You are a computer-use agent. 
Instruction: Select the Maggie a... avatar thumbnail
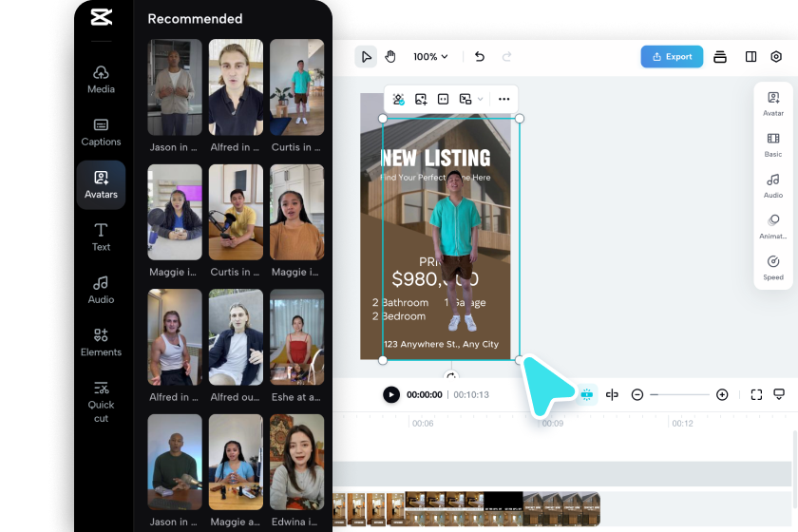[x=236, y=462]
